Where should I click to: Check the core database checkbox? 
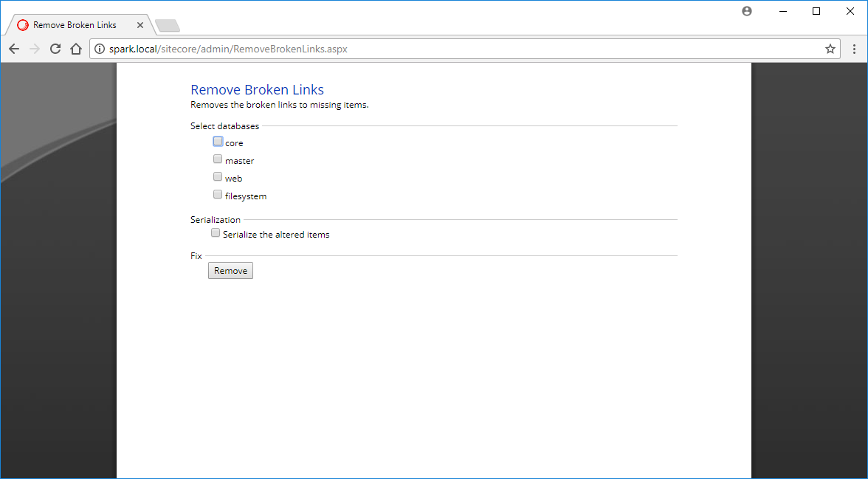coord(218,141)
